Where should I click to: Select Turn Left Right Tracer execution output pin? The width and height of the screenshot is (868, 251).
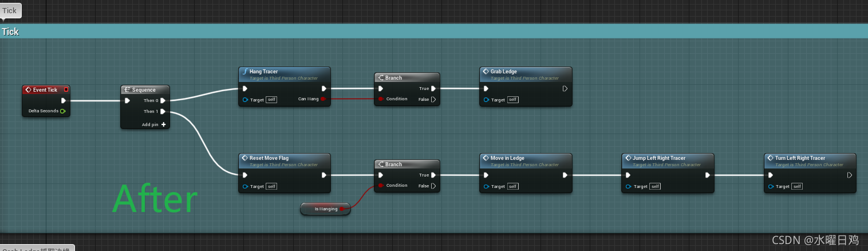pos(849,175)
